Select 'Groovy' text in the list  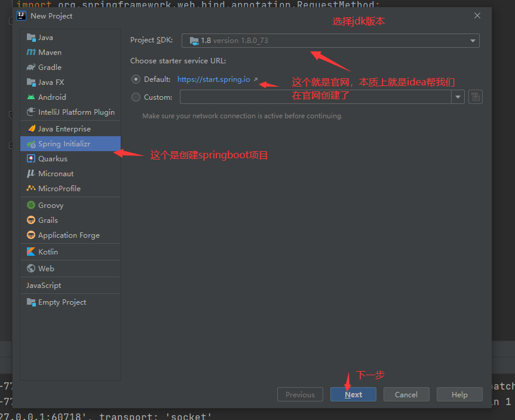51,206
